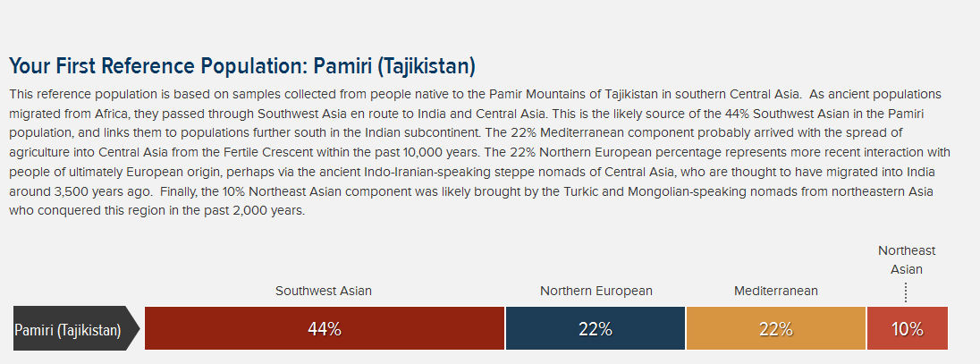Click the 22% text in navy segment
Image resolution: width=980 pixels, height=364 pixels.
(595, 329)
